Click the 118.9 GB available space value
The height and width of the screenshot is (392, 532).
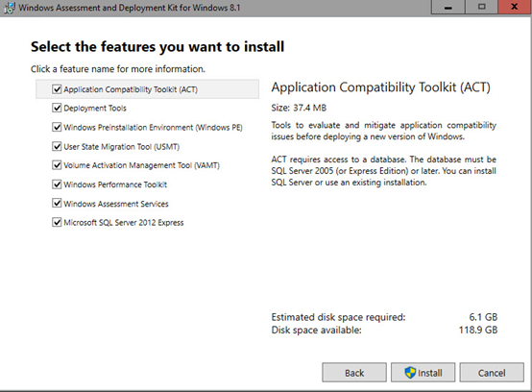[478, 330]
